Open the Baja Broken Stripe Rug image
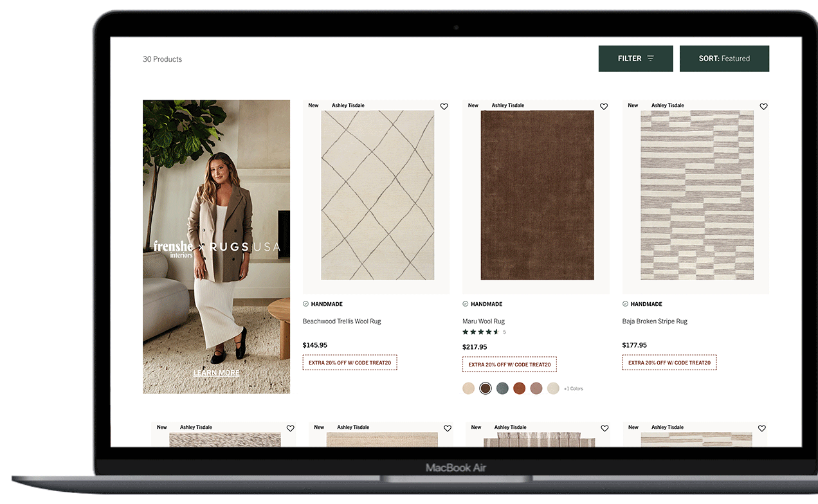This screenshot has height=504, width=818. coord(697,195)
